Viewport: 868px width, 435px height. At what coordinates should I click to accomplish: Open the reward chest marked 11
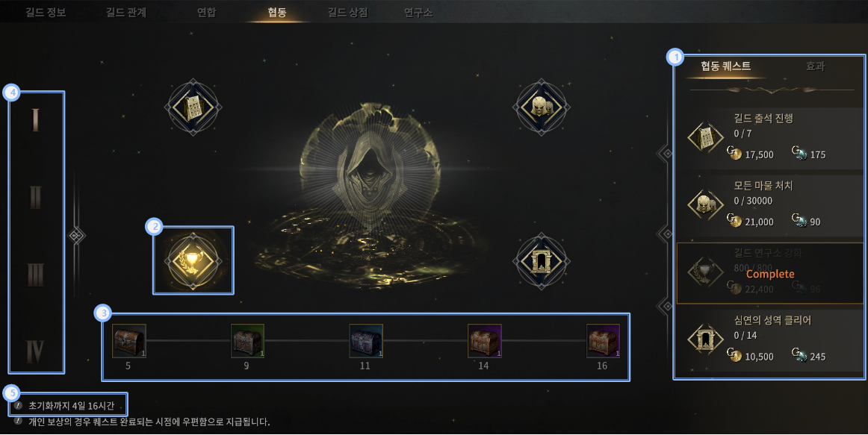click(366, 341)
